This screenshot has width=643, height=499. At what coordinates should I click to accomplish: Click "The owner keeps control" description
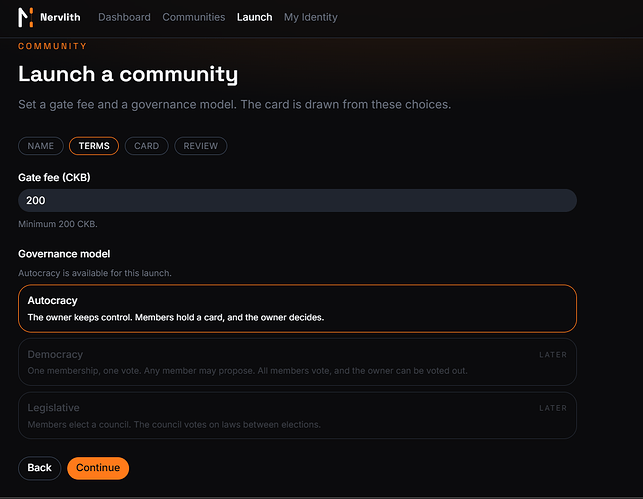pos(176,317)
